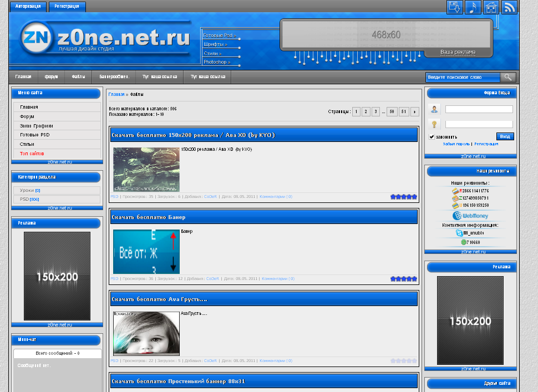Go to next page with » arrow
The height and width of the screenshot is (392, 538).
414,111
